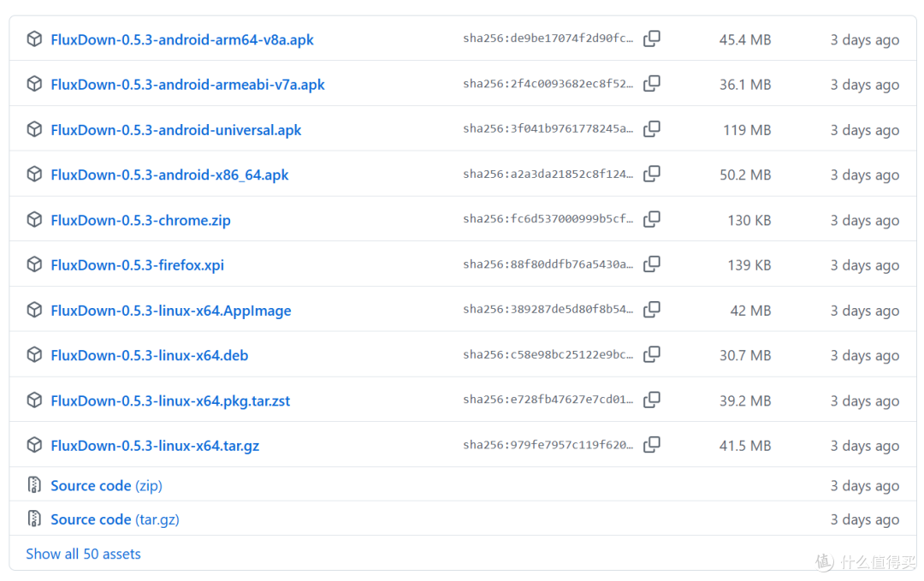Click hash text sha256:de9be17074f2d90fc…
924x581 pixels.
548,39
